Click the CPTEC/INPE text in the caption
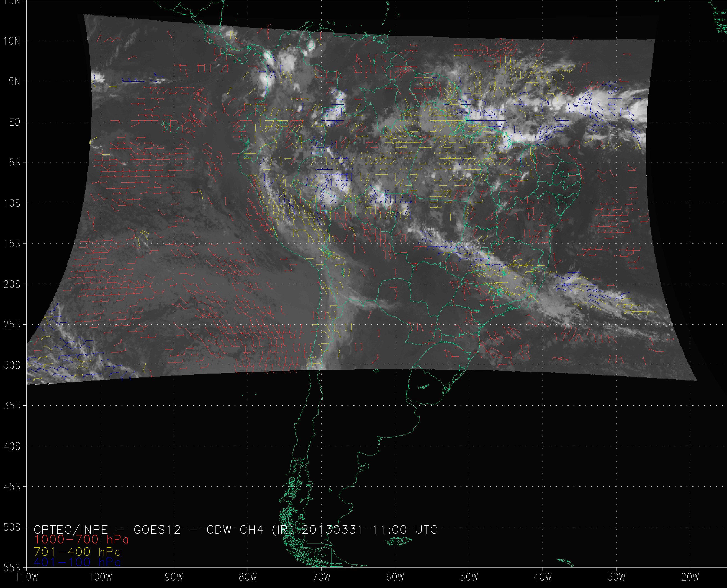 tap(71, 529)
